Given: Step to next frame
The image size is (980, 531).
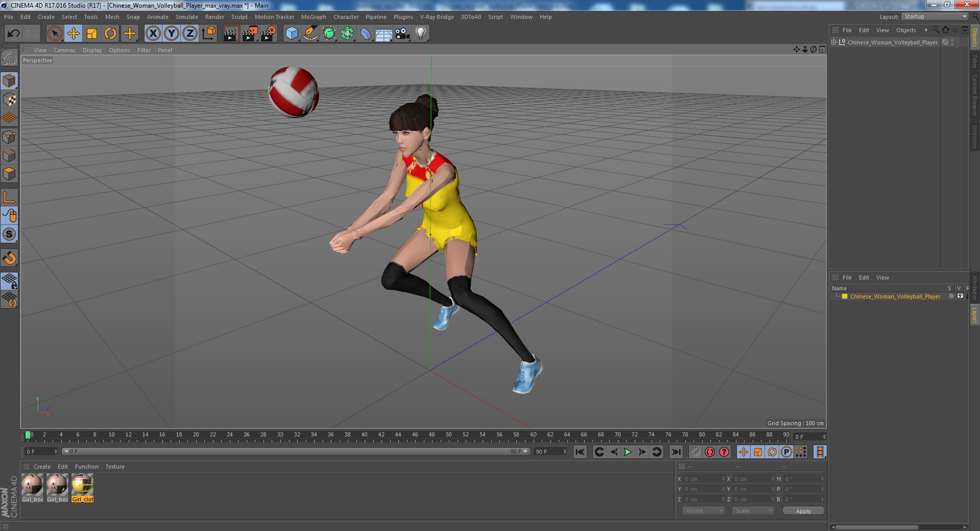Looking at the screenshot, I should [x=642, y=452].
